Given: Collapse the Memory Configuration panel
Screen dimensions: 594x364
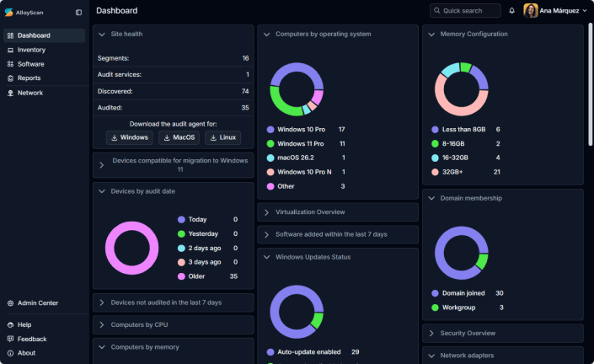Looking at the screenshot, I should [431, 34].
